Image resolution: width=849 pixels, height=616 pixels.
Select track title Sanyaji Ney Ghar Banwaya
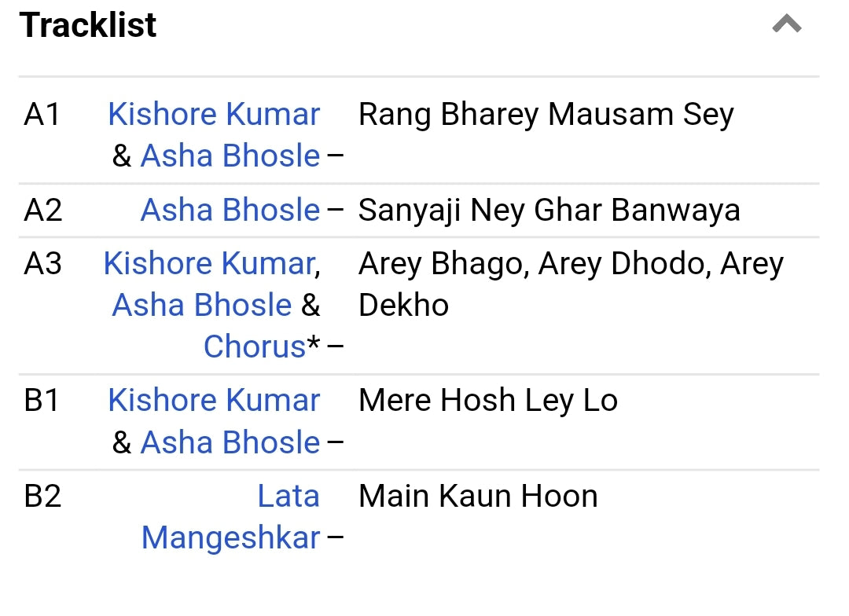[x=549, y=211]
